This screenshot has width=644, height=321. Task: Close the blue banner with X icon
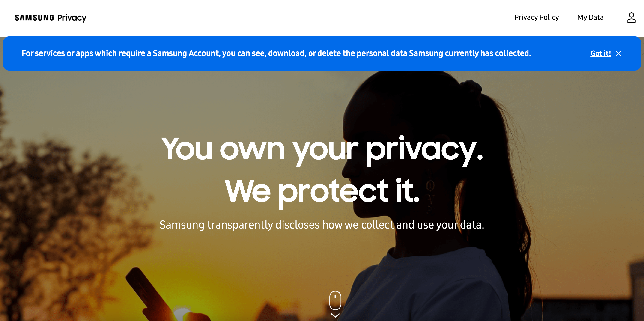point(618,53)
